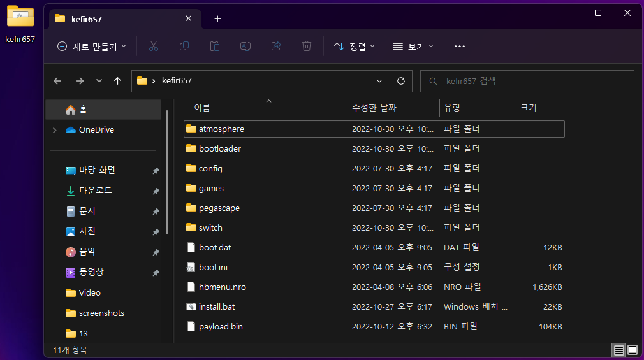
Task: Click the Cut scissors icon
Action: tap(153, 47)
